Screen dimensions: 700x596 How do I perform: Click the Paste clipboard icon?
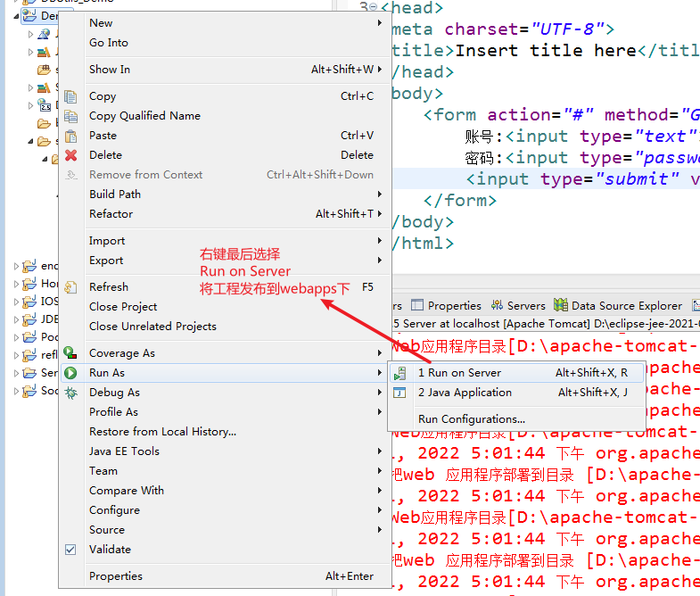click(70, 136)
